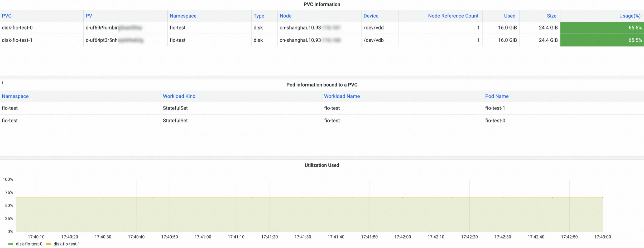644x248 pixels.
Task: Sort by the Usage(%) column header
Action: click(x=630, y=16)
